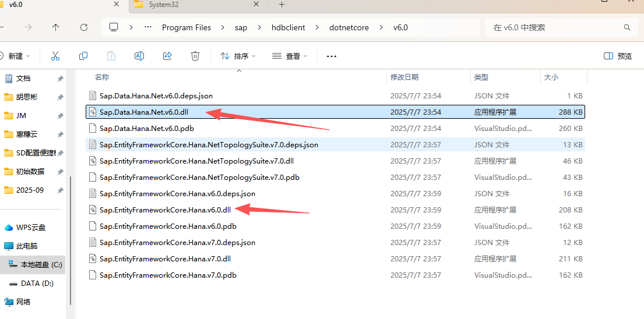Close the System32 tab
Viewport: 644px width, 319px height.
[256, 4]
